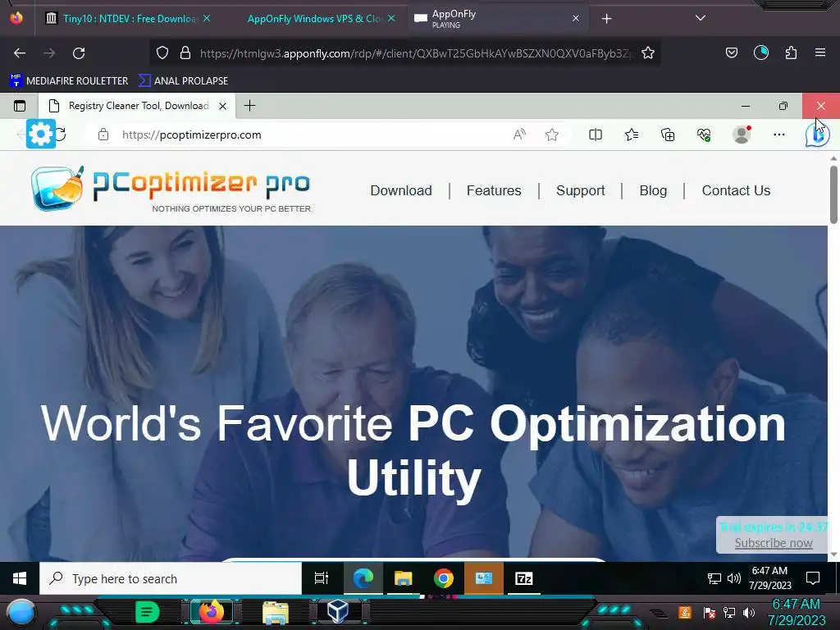Screen dimensions: 840x630
Task: Open green notes app on host taskbar
Action: pos(148,612)
